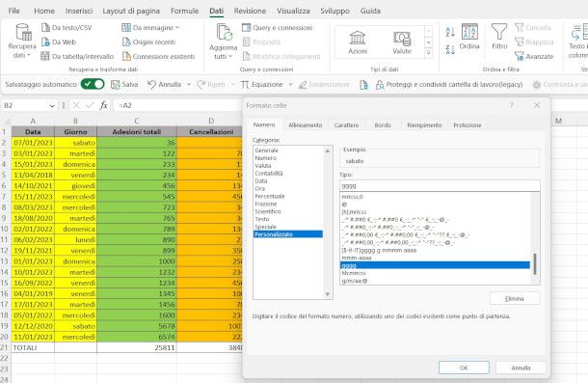588x383 pixels.
Task: Sort ascending A to Z
Action: (x=450, y=32)
